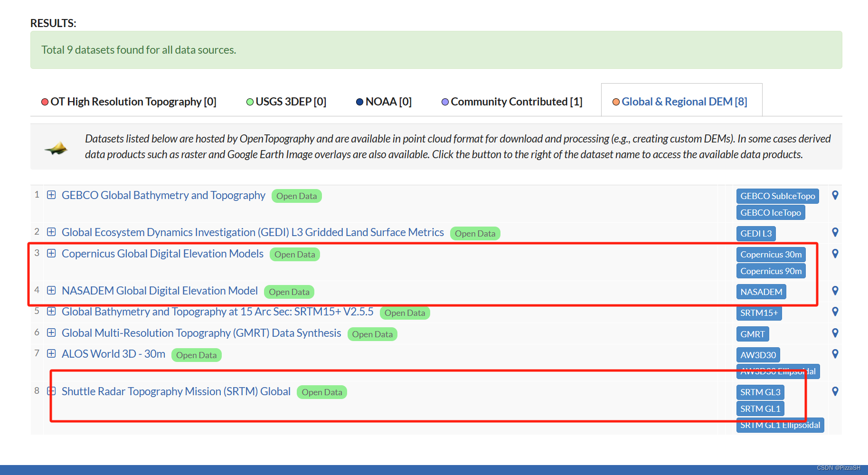
Task: Open the Community Contributed tab
Action: point(513,101)
